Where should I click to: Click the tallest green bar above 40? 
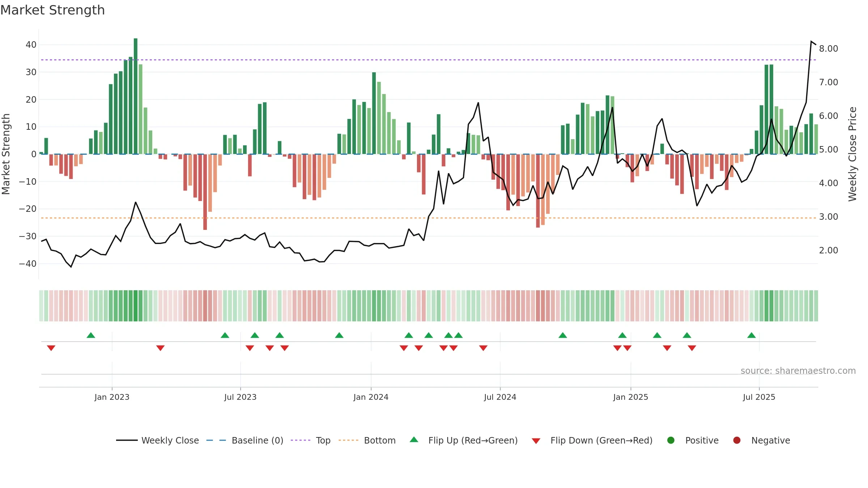136,96
